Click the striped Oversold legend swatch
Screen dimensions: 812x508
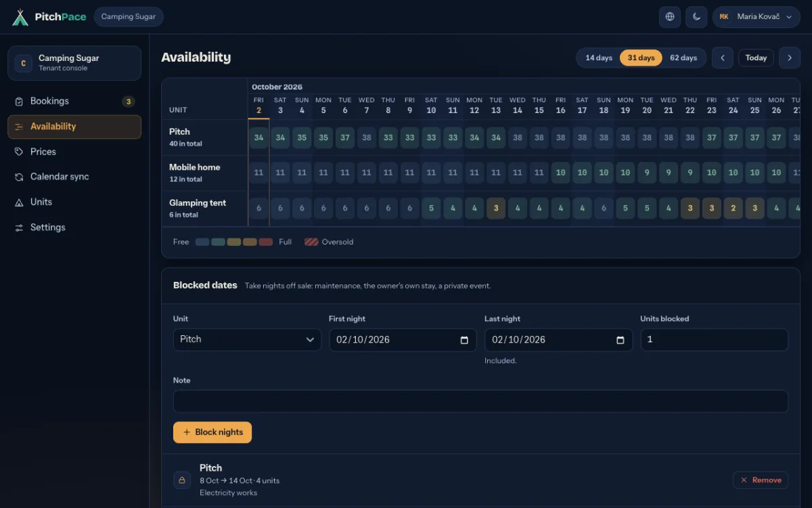311,242
